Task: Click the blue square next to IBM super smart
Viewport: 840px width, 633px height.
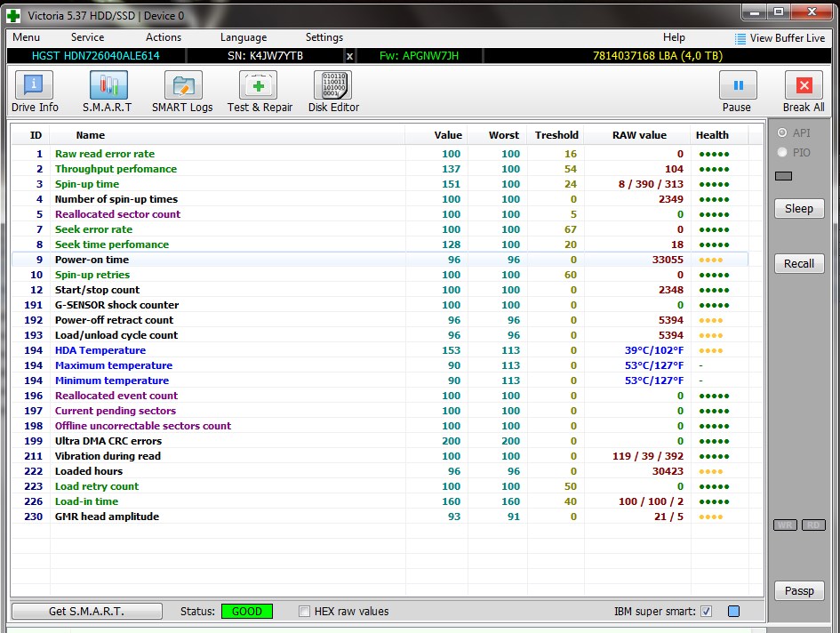Action: coord(734,611)
